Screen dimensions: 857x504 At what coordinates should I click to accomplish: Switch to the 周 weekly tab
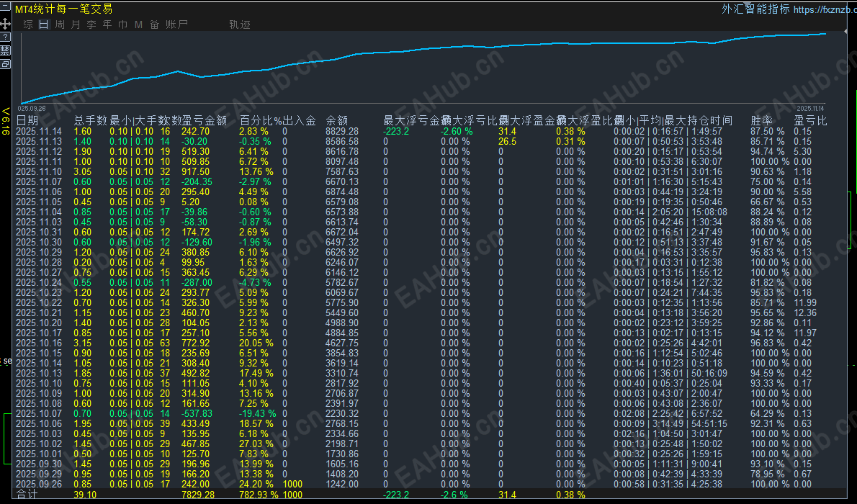coord(60,24)
